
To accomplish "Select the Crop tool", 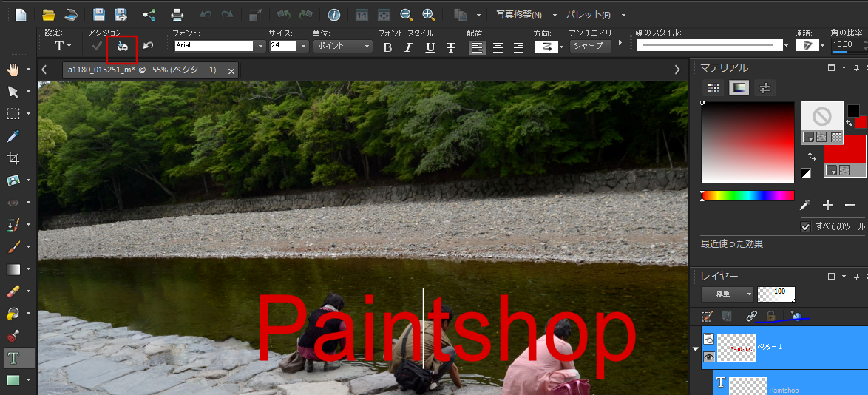I will 13,158.
